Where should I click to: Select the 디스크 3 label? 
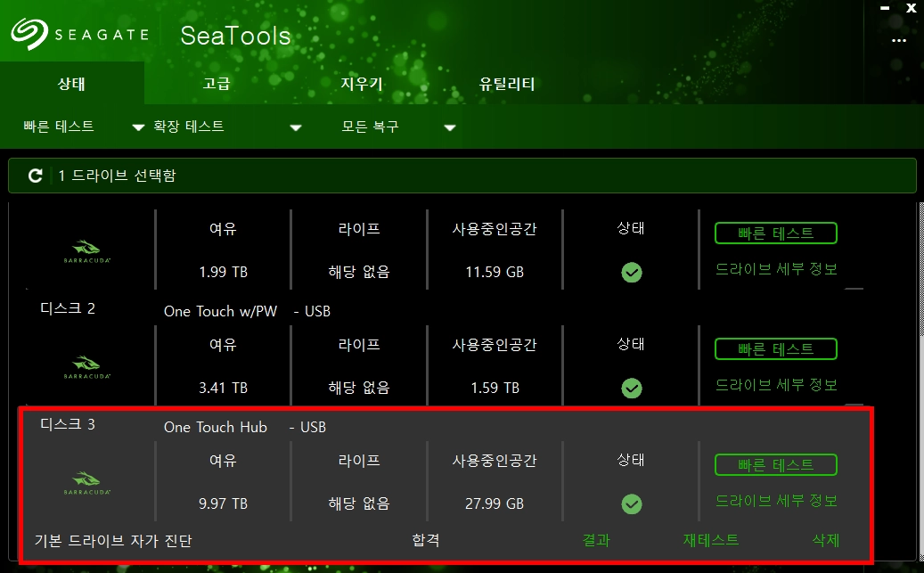tap(67, 424)
